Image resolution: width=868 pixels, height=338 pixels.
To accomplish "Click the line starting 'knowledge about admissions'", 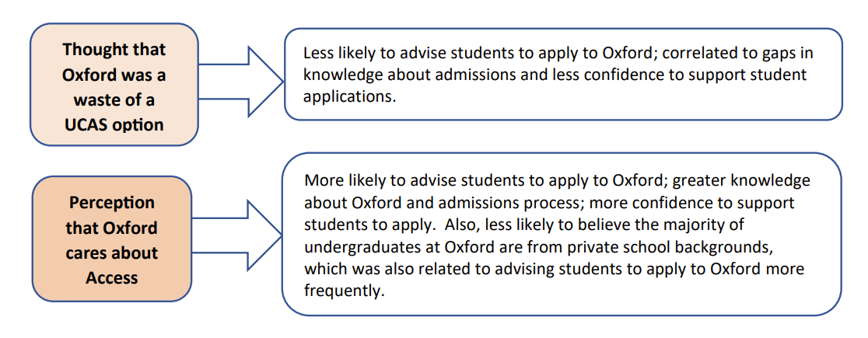I will 555,76.
